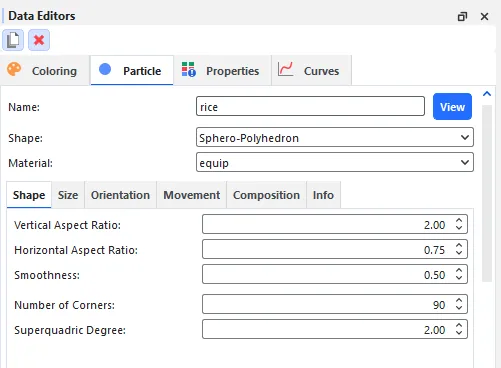
Task: Decrease Number of Corners with down arrow
Action: [x=459, y=308]
